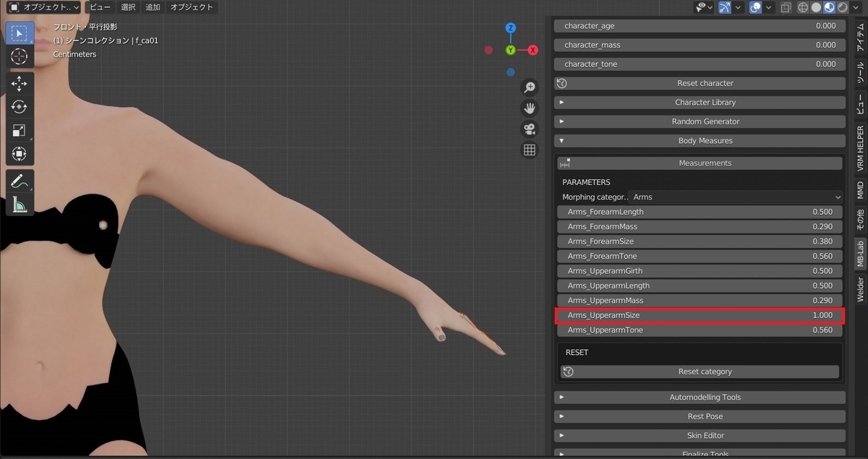Click the zoom magnifier viewport icon

[x=529, y=87]
